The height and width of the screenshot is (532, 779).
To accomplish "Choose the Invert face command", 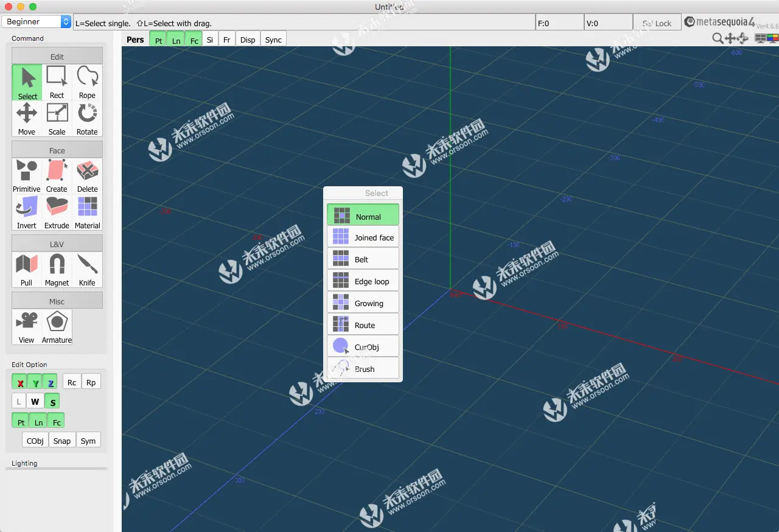I will click(27, 212).
